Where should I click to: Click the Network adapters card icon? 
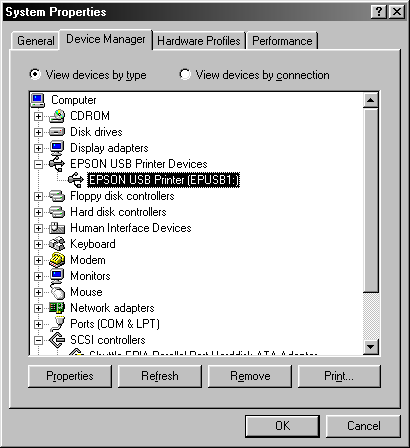click(x=57, y=308)
